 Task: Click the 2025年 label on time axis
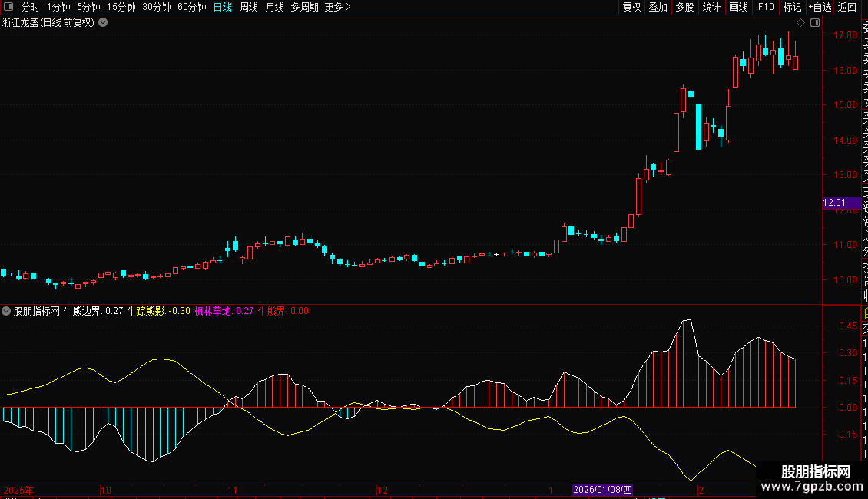pos(18,490)
